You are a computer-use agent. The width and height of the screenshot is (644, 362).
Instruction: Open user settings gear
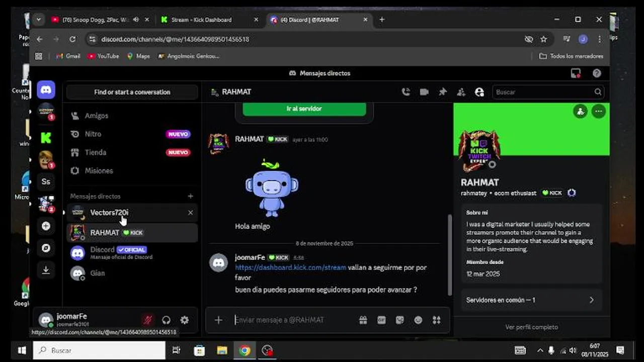click(x=185, y=320)
